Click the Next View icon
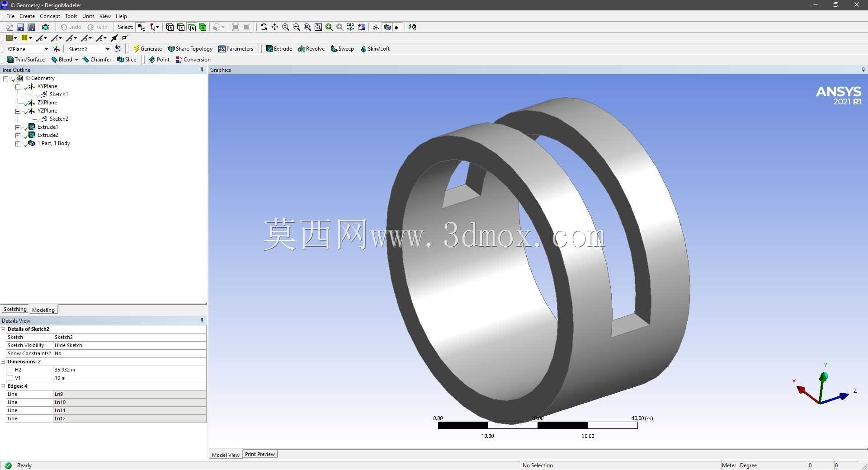 (340, 27)
